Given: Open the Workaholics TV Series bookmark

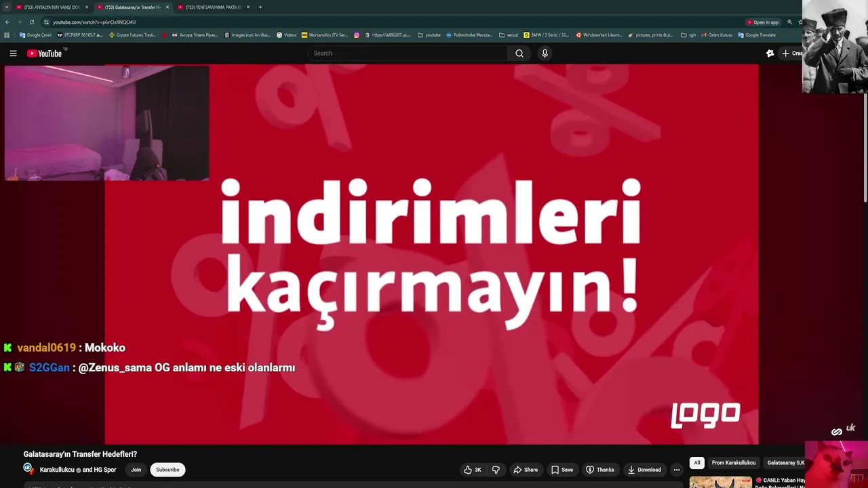Looking at the screenshot, I should tap(325, 35).
